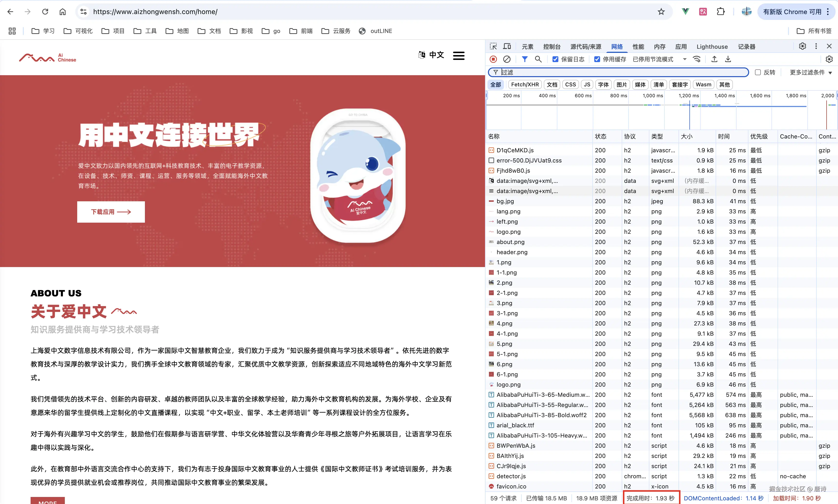Toggle the network filter funnel icon
This screenshot has width=838, height=504.
524,59
